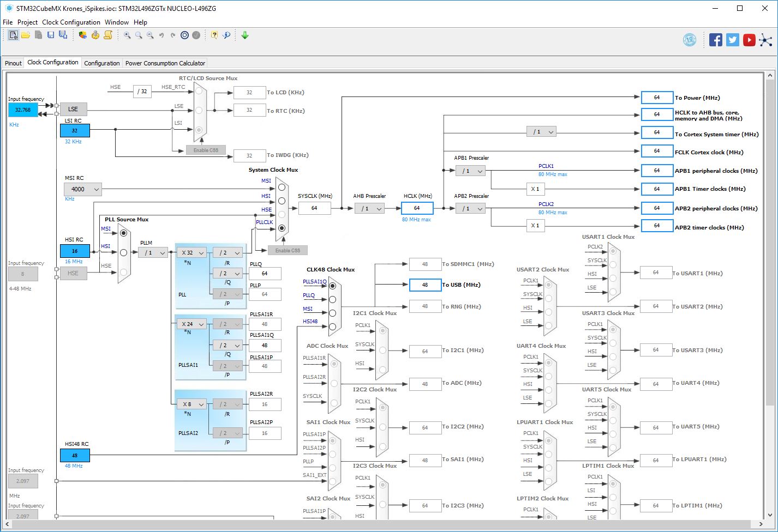The image size is (778, 532).
Task: Click the Generate Report scroll icon
Action: tap(108, 35)
